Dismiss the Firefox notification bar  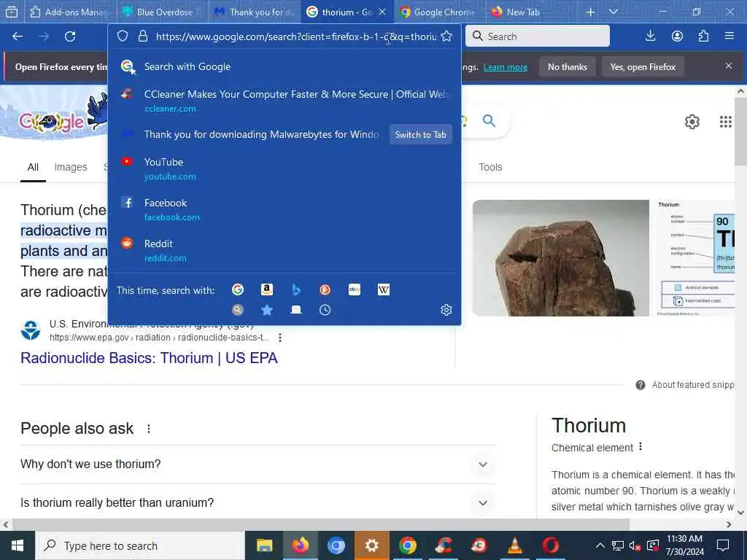pyautogui.click(x=729, y=66)
